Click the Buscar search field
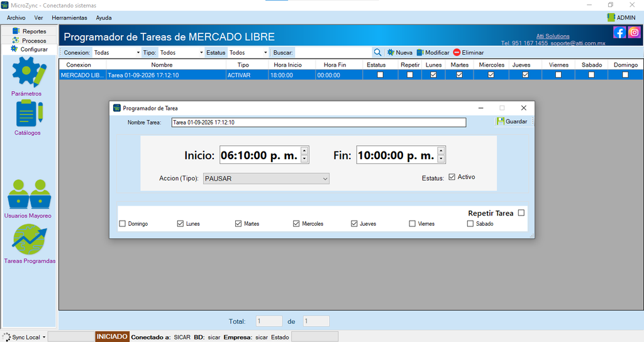 coord(333,53)
